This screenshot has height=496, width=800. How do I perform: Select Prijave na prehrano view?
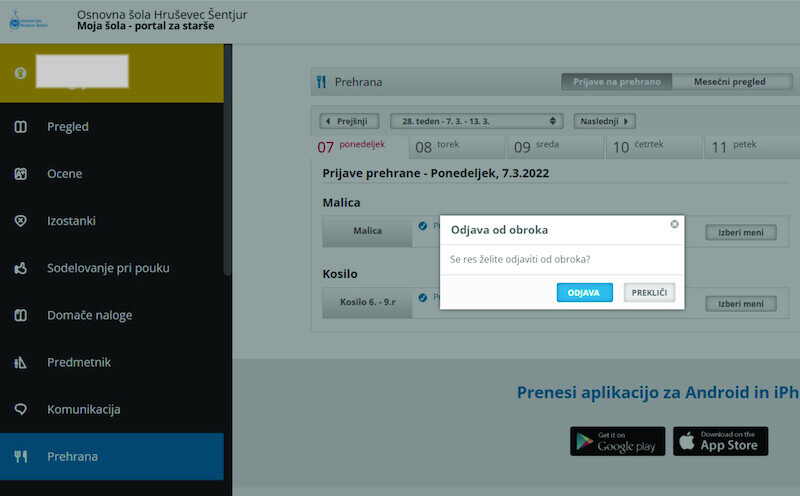[x=616, y=82]
